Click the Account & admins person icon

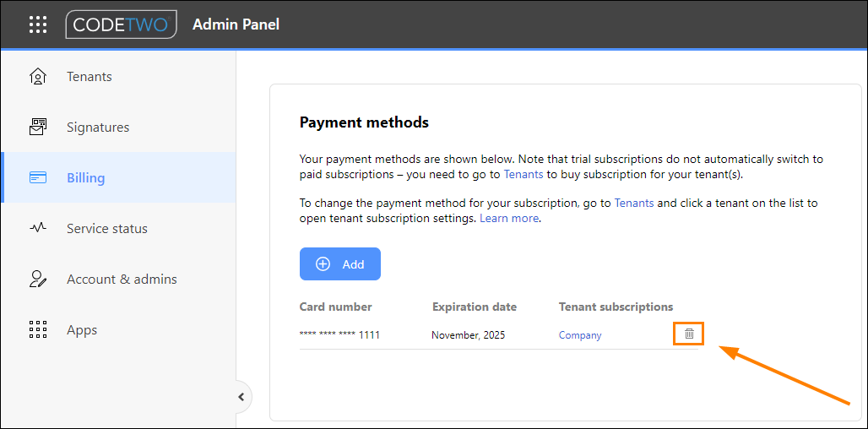click(x=38, y=279)
